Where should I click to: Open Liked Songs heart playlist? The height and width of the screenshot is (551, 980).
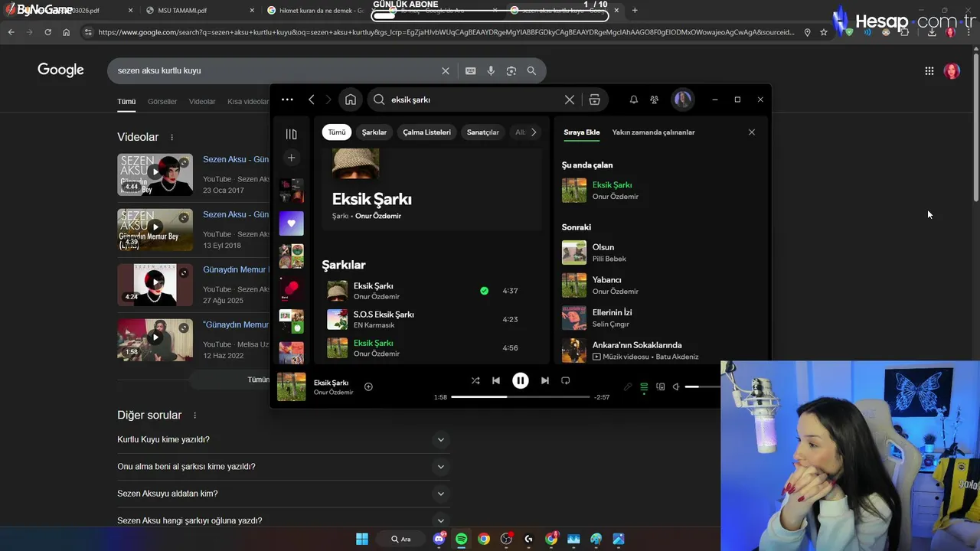pos(291,223)
